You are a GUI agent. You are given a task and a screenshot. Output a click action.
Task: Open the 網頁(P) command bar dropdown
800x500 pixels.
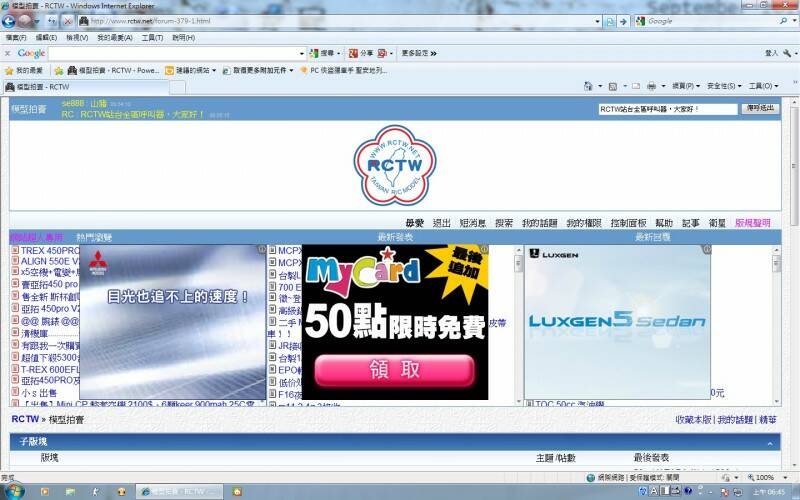click(x=685, y=86)
